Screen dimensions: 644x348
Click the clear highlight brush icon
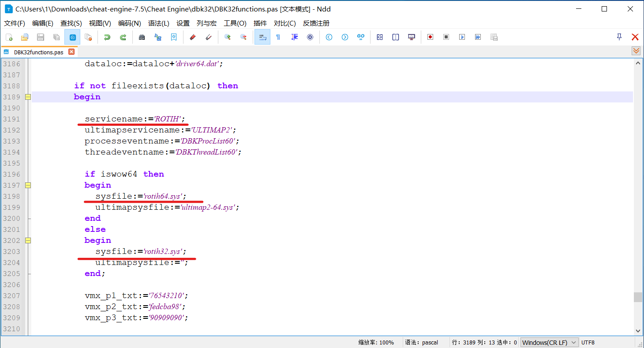click(209, 37)
